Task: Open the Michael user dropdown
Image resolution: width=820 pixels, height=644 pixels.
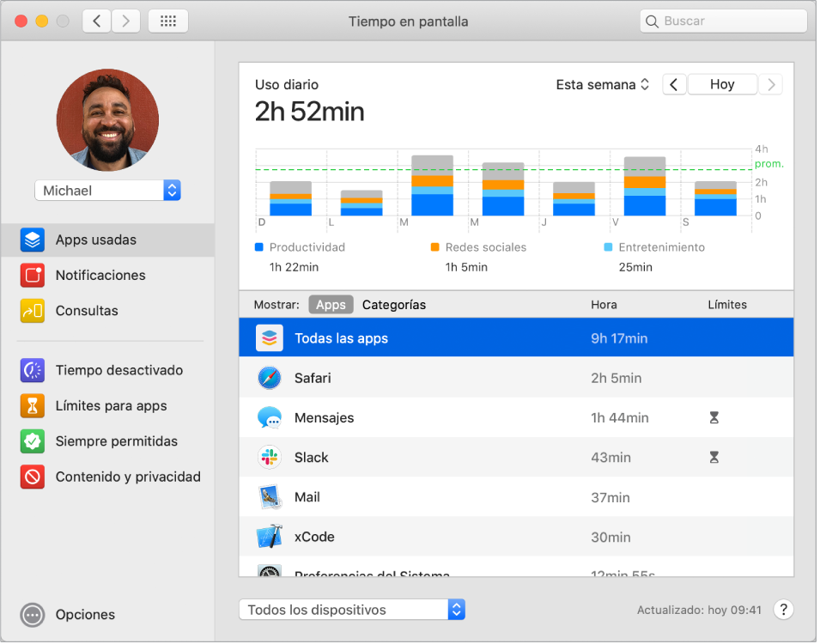Action: (x=107, y=191)
